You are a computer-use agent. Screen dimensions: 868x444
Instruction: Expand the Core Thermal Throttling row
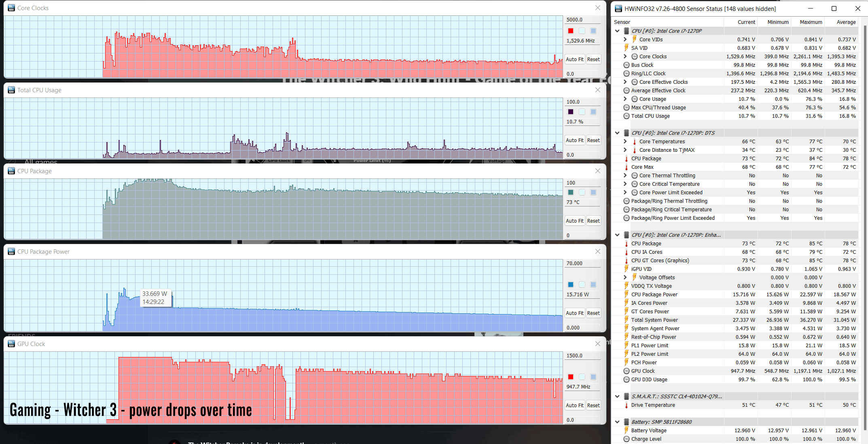(x=625, y=175)
